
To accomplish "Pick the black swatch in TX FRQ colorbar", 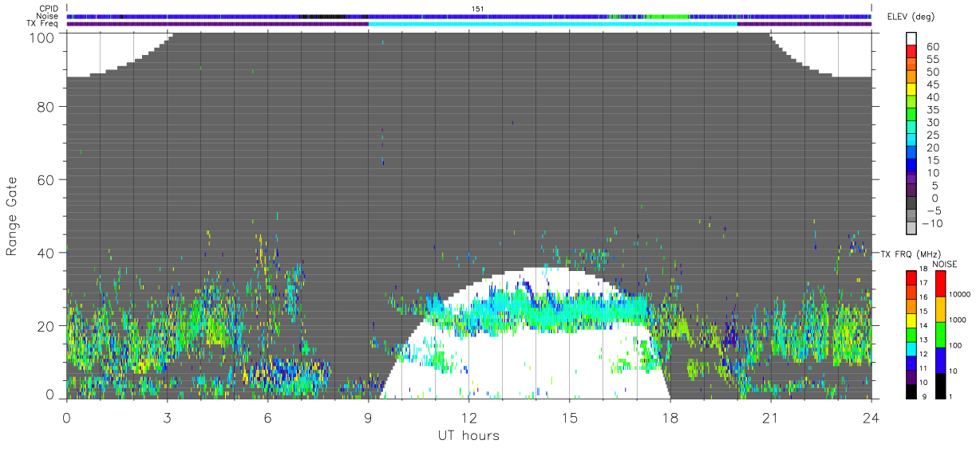I will (911, 391).
